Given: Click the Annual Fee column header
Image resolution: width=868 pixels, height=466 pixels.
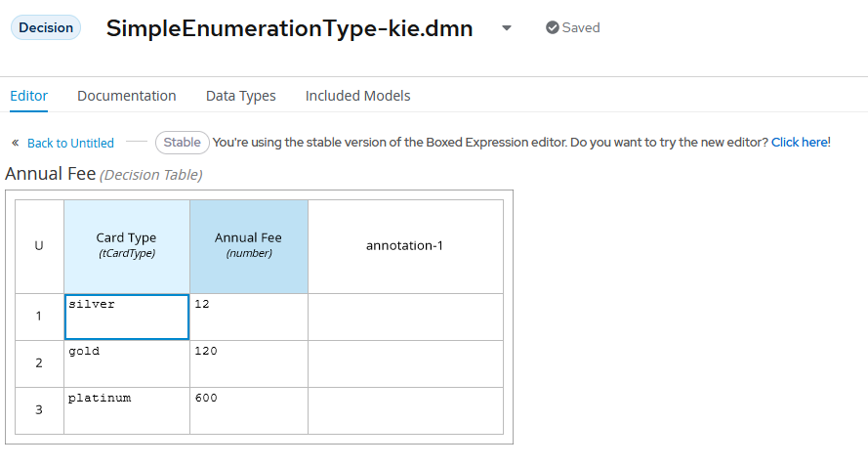Looking at the screenshot, I should pos(248,245).
